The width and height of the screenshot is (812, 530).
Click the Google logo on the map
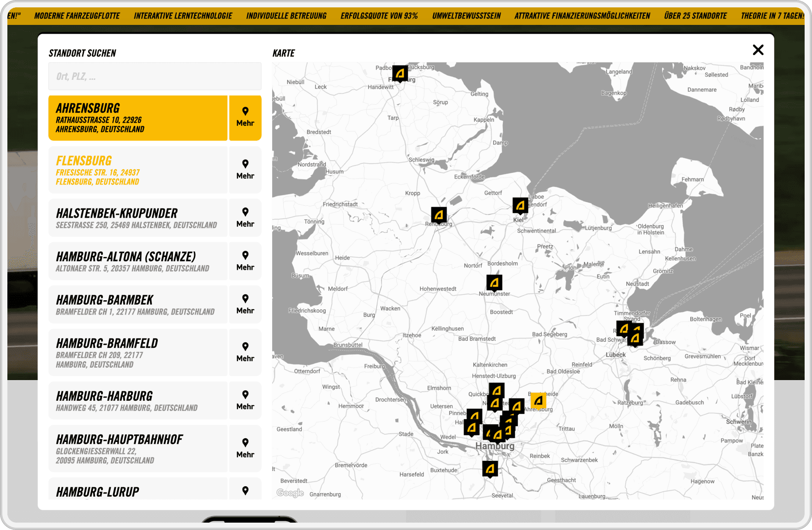click(x=290, y=493)
